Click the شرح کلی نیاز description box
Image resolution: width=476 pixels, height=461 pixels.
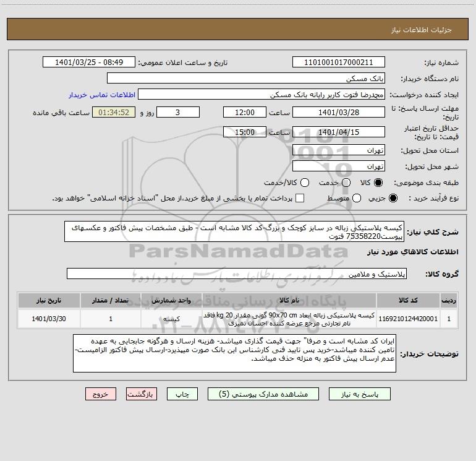[x=234, y=231]
